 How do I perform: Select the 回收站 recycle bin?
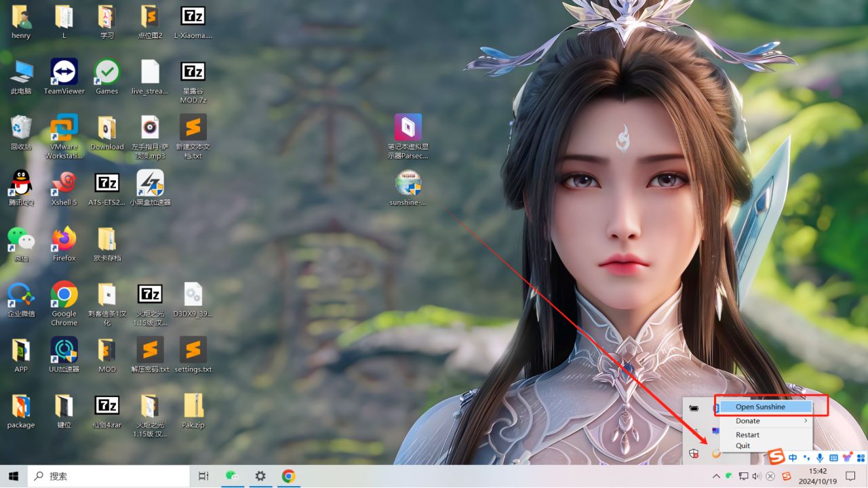[x=21, y=133]
